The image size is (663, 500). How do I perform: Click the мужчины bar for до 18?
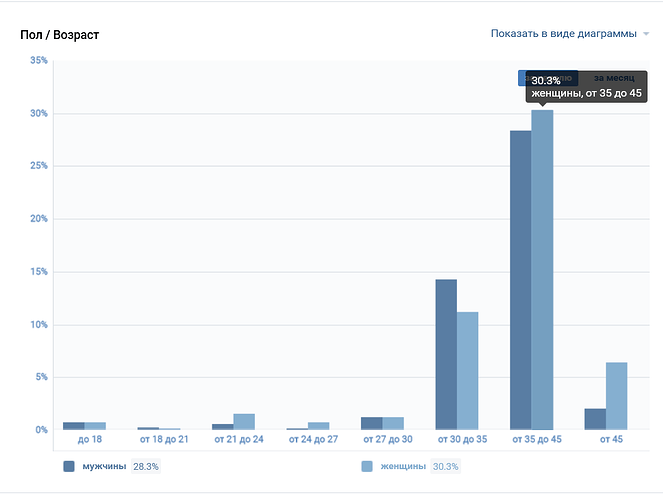pos(74,426)
